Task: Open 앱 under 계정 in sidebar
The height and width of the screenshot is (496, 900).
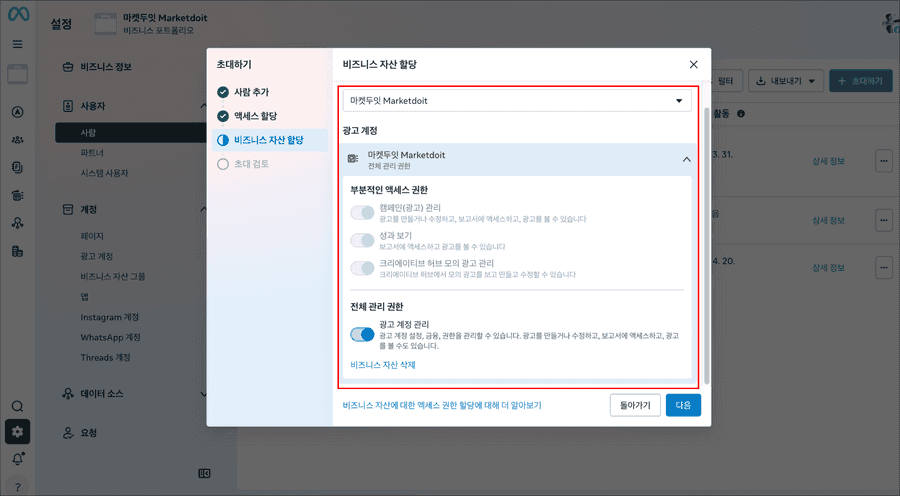Action: 84,296
